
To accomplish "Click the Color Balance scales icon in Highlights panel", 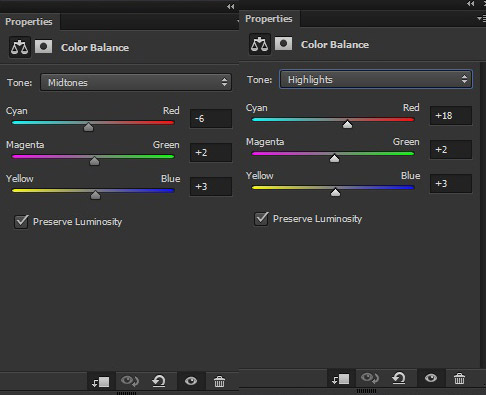I will click(x=260, y=44).
